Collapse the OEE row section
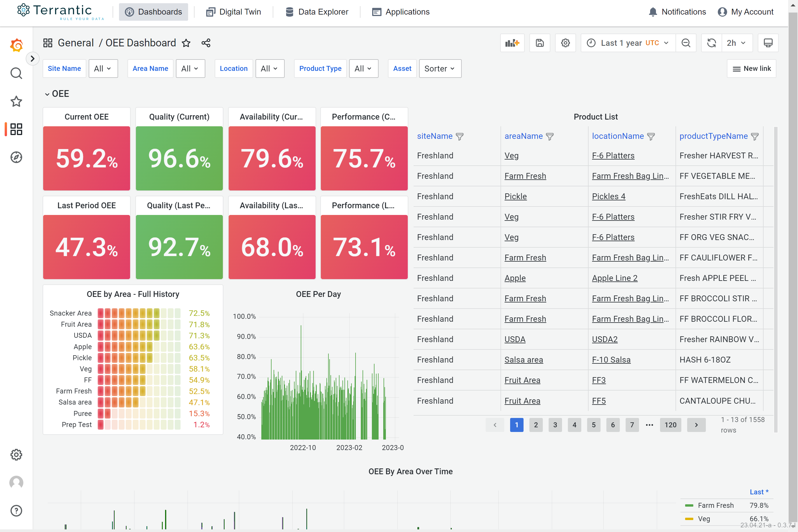The image size is (798, 532). (x=57, y=94)
